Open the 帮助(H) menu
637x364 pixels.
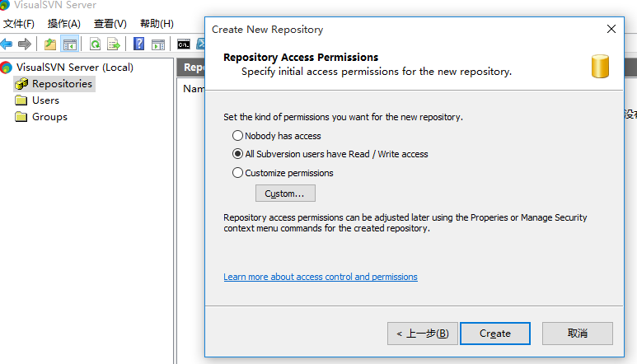[157, 24]
